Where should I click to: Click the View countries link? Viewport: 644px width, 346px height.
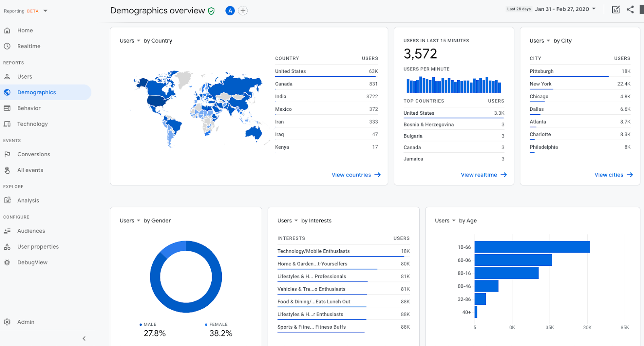coord(356,175)
